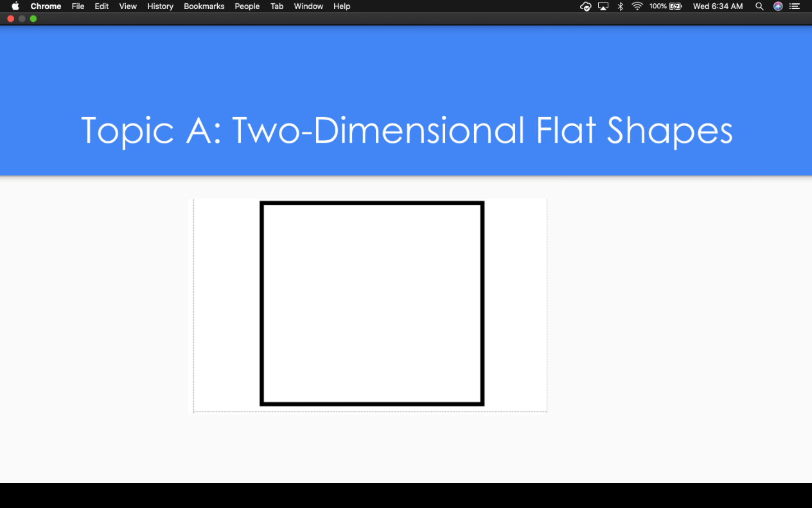Click the yellow minimize window button
This screenshot has height=508, width=812.
[x=22, y=19]
